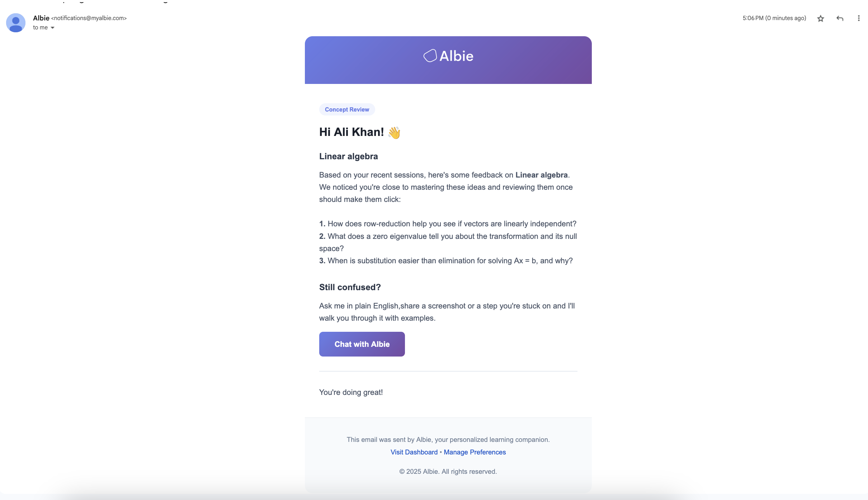Click the "Hi Ali Khan!" greeting heading
This screenshot has width=868, height=500.
click(x=352, y=132)
